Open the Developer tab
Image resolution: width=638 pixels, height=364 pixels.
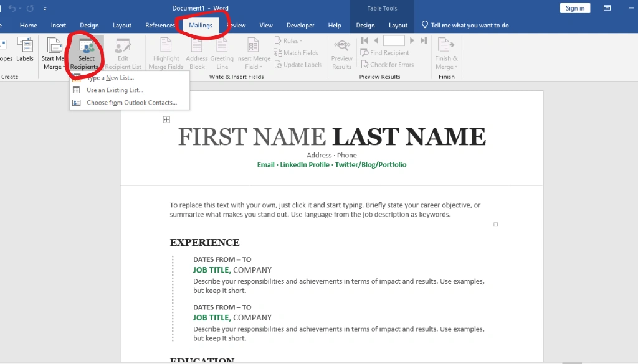tap(300, 25)
